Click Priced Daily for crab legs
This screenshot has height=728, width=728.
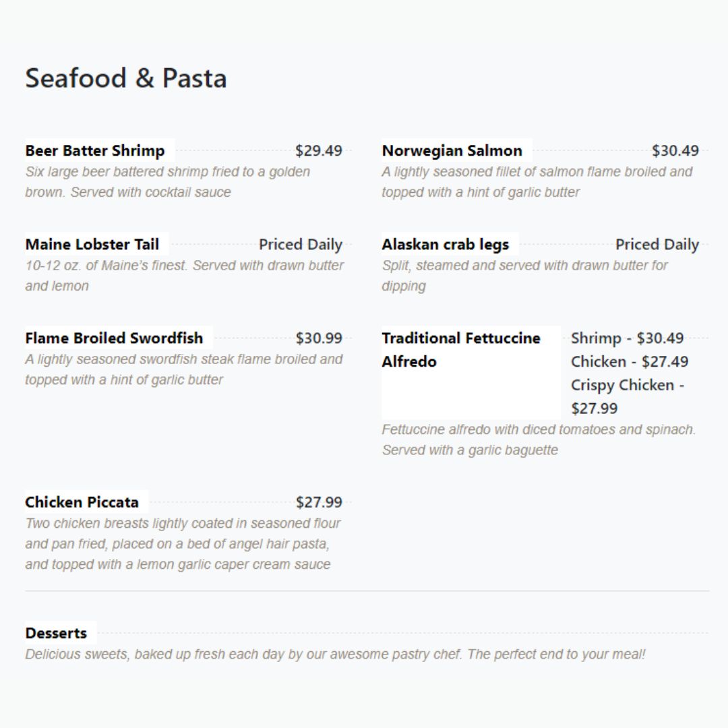click(657, 244)
